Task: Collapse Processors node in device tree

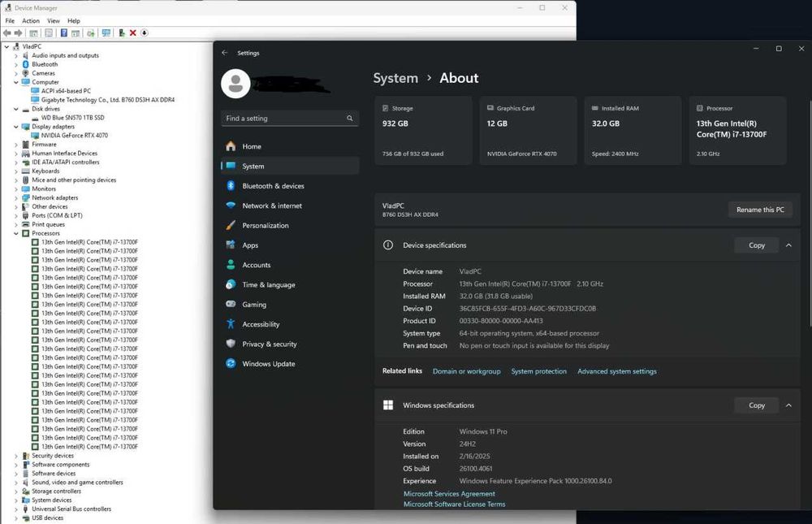Action: tap(16, 233)
